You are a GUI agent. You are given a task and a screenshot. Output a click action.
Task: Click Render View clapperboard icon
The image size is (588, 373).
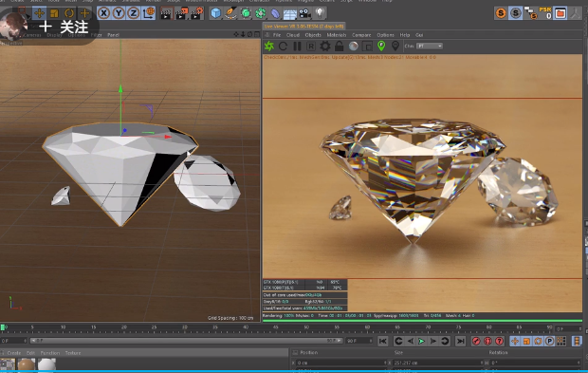(166, 13)
